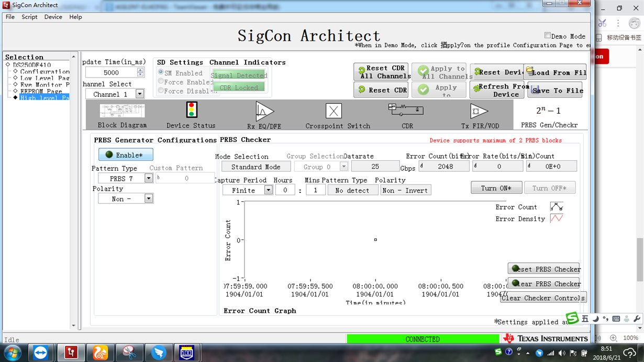Open the Tx FIR/VOD icon
This screenshot has width=644, height=362.
[479, 111]
